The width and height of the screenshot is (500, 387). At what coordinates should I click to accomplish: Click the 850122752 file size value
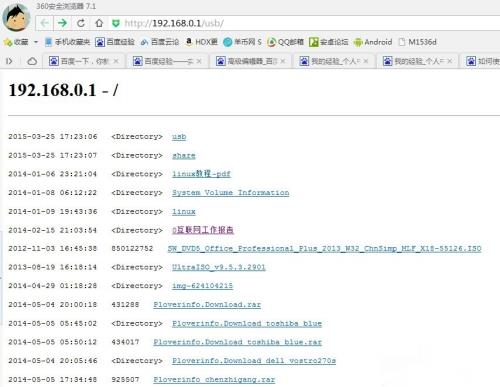[x=132, y=249]
